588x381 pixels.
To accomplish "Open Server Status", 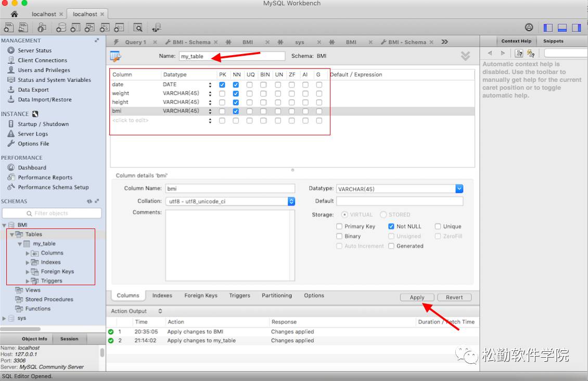I will pos(34,50).
